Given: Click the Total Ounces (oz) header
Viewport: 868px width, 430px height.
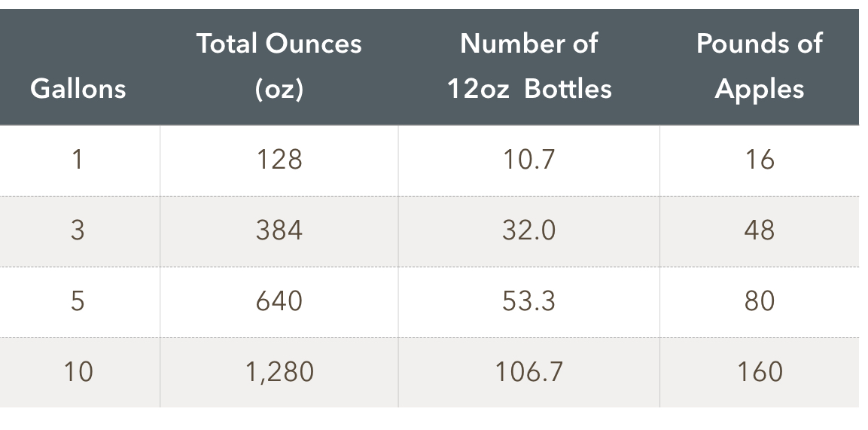Looking at the screenshot, I should (279, 66).
